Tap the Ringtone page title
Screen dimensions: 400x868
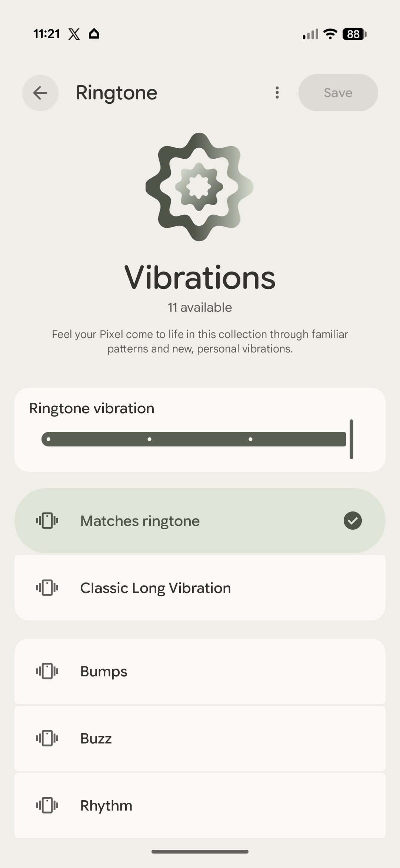pos(117,93)
